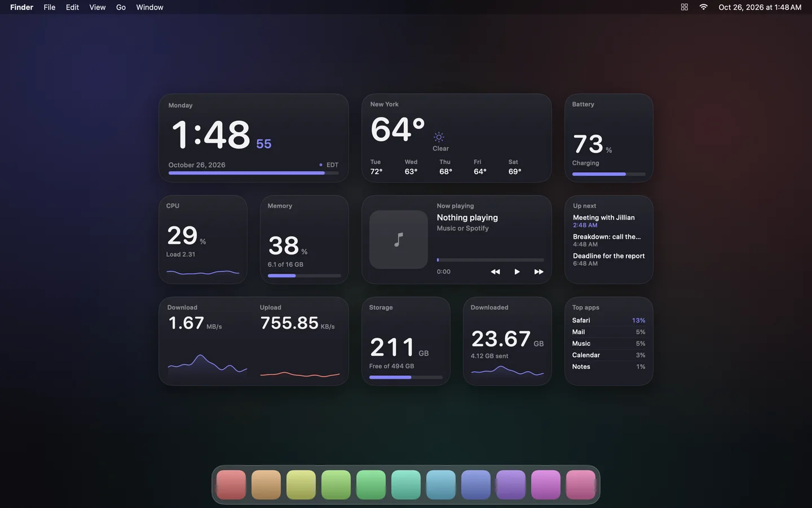Click the sun icon above Clear
This screenshot has height=508, width=812.
click(x=439, y=137)
